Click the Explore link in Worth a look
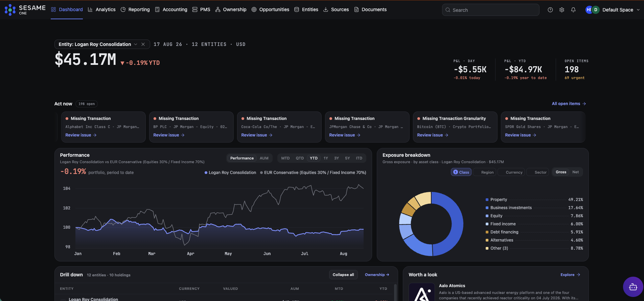This screenshot has height=301, width=644. point(570,275)
